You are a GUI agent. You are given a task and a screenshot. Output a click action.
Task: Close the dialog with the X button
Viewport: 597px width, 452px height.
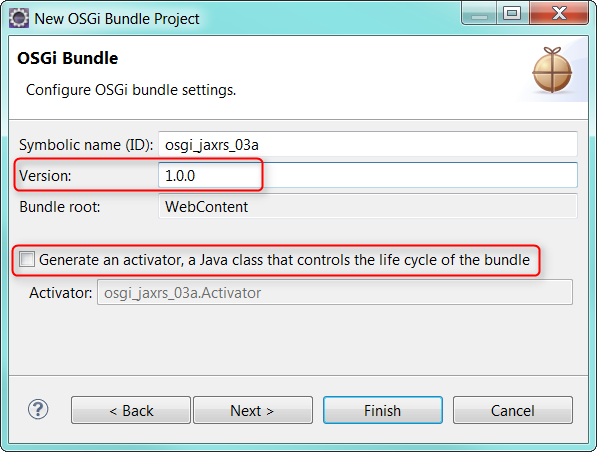click(559, 13)
